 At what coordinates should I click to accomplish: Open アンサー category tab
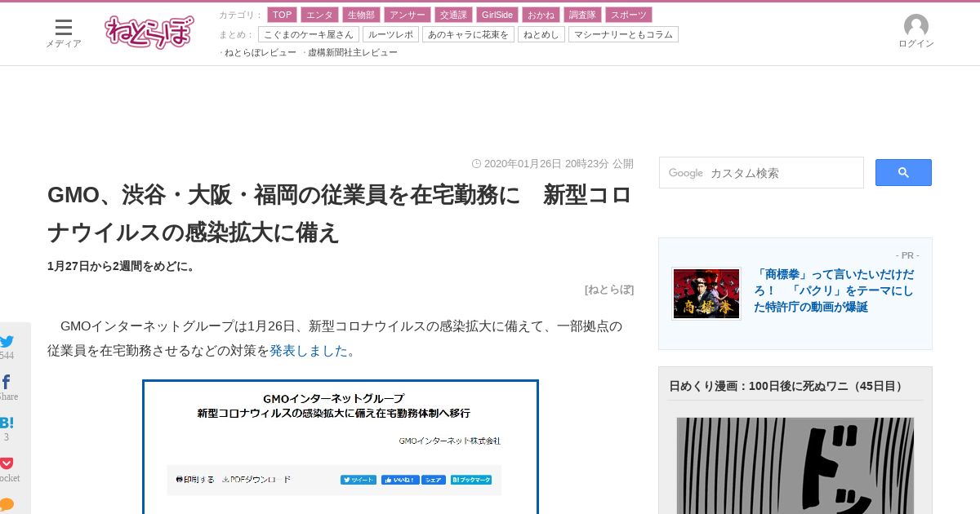coord(407,15)
